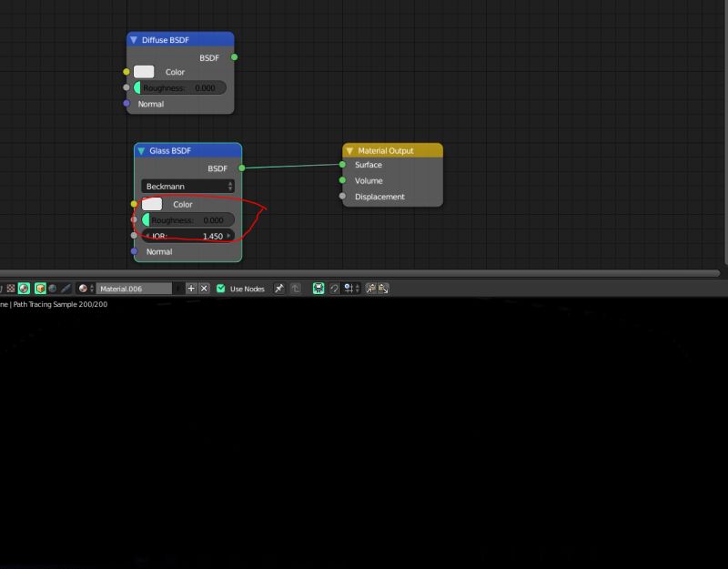
Task: Click the X button to unlink Material.006
Action: pos(204,289)
